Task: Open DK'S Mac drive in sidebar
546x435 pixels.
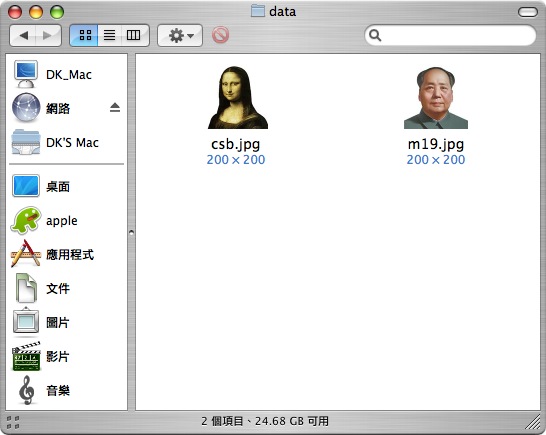Action: pyautogui.click(x=66, y=142)
